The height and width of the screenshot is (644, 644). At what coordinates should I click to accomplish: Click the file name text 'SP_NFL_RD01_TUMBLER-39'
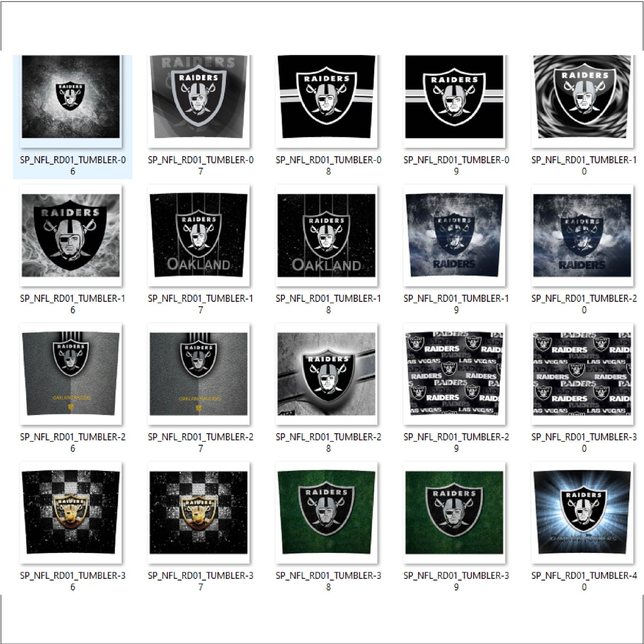(x=456, y=581)
